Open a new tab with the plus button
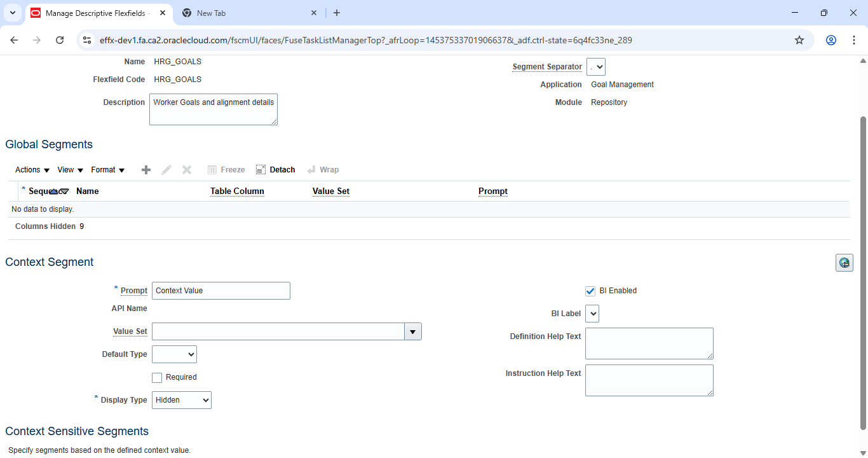This screenshot has width=868, height=458. tap(337, 13)
